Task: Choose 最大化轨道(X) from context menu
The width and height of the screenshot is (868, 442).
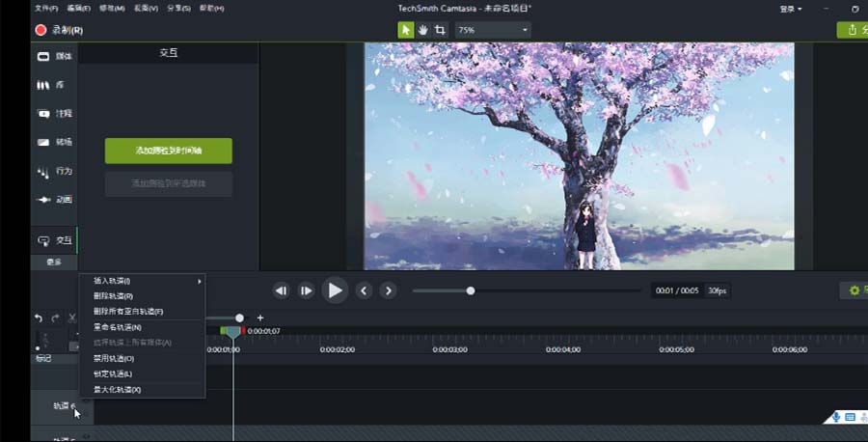Action: click(143, 389)
